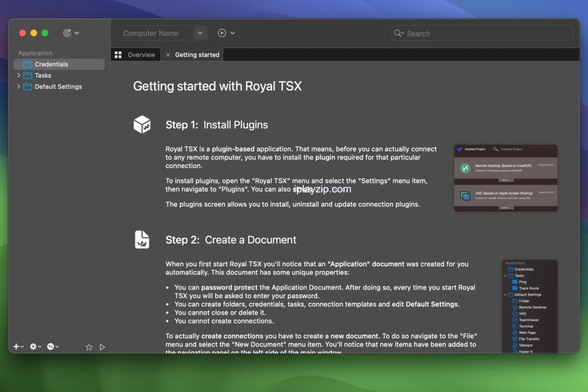Viewport: 588px width, 392px height.
Task: Zoom the window with green button
Action: point(45,33)
